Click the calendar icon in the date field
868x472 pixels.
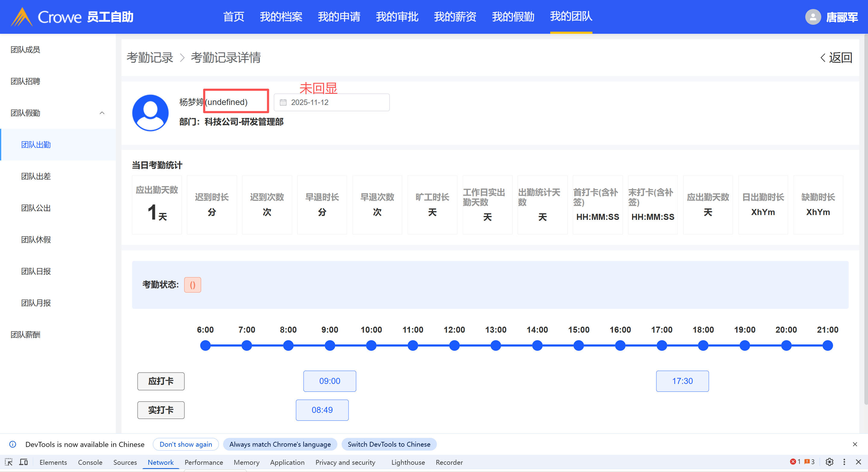pos(283,103)
